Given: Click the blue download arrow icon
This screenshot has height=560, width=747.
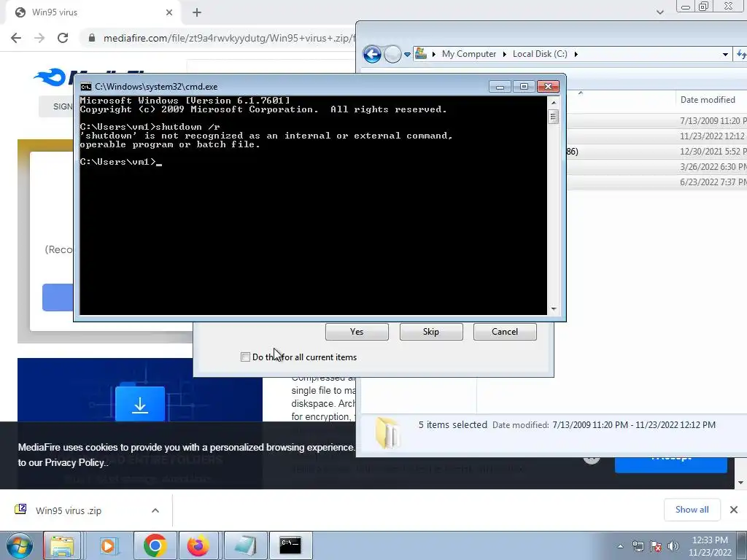Looking at the screenshot, I should point(140,404).
